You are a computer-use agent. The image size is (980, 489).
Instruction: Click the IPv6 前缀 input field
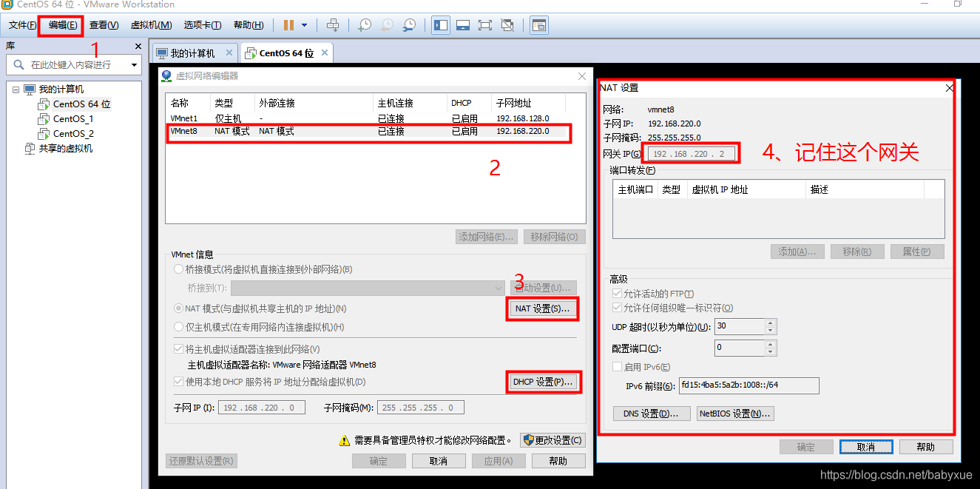click(x=748, y=385)
